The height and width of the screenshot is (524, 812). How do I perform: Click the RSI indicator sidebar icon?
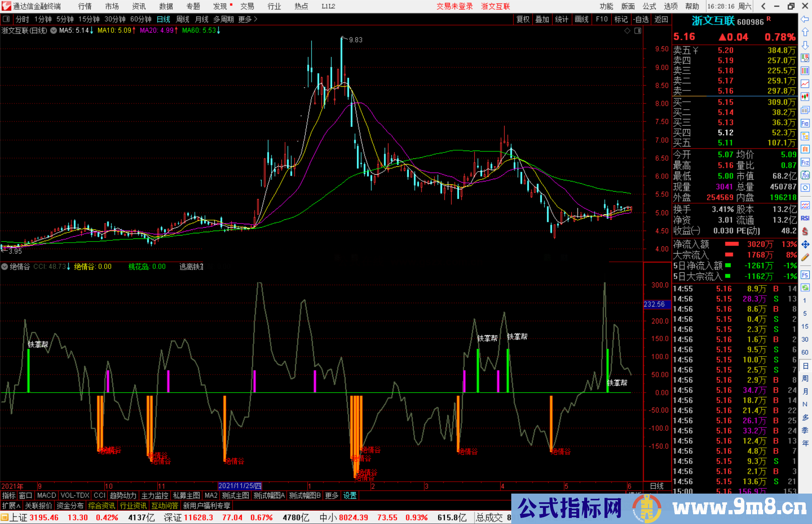click(805, 218)
